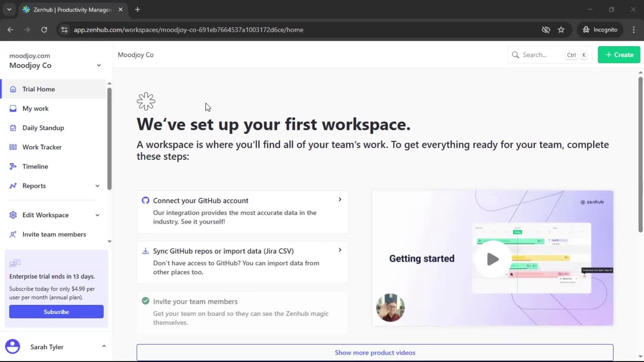Image resolution: width=644 pixels, height=362 pixels.
Task: Toggle the blocked cookies eye icon
Action: click(546, 30)
